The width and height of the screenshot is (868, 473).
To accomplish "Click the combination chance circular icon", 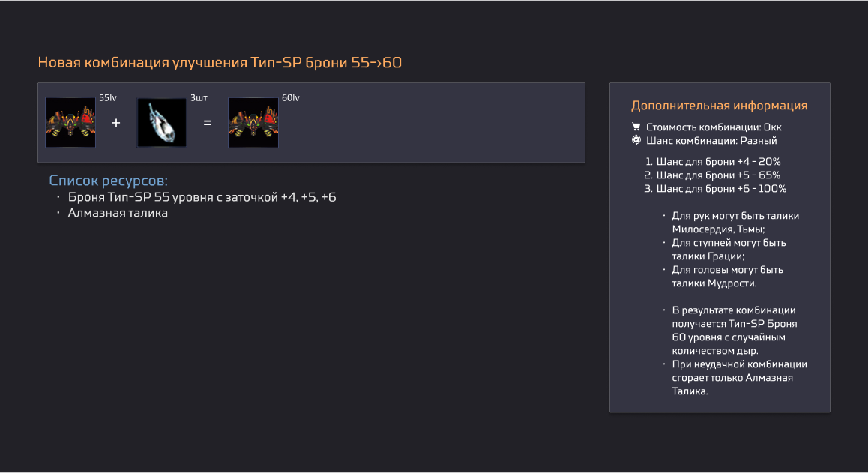I will pyautogui.click(x=636, y=140).
